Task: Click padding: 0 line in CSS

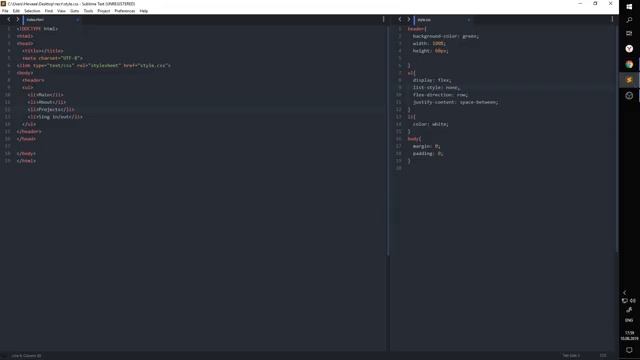Action: coord(428,154)
